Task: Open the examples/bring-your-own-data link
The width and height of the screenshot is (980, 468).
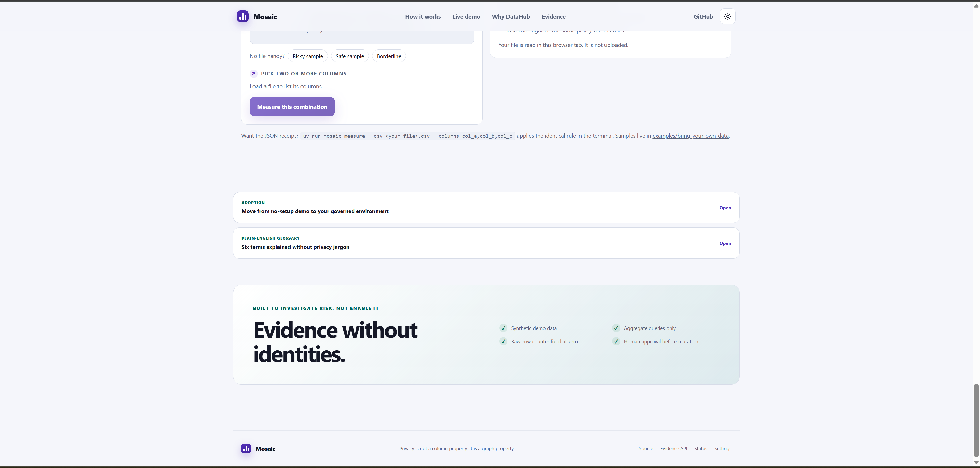Action: pyautogui.click(x=691, y=136)
